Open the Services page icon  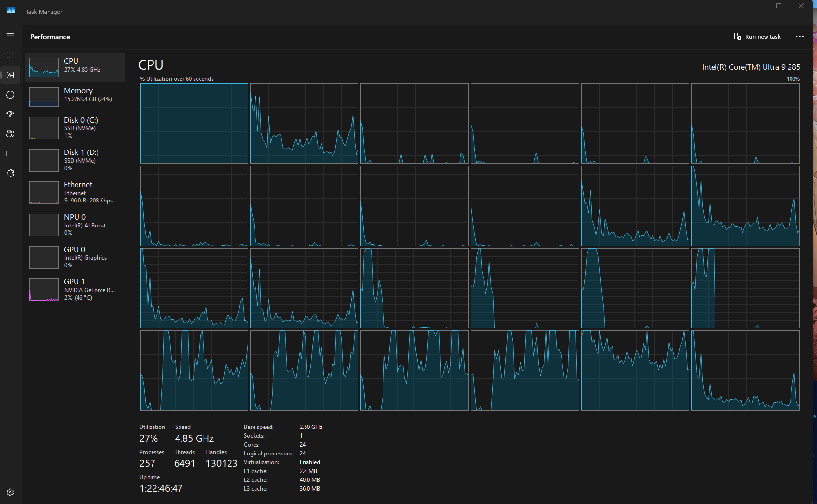(x=10, y=173)
